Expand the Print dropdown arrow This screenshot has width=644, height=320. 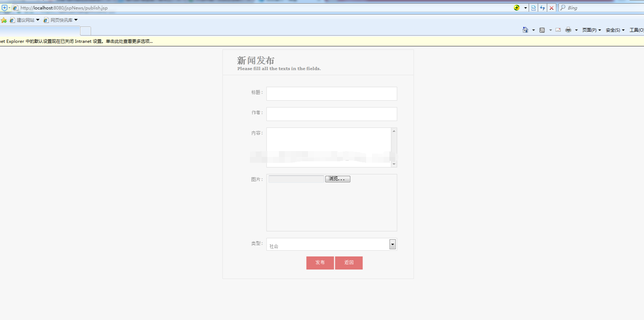pos(576,30)
